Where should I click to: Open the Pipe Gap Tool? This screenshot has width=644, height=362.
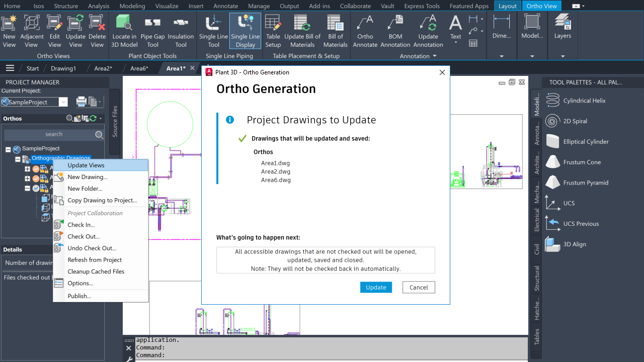(152, 31)
